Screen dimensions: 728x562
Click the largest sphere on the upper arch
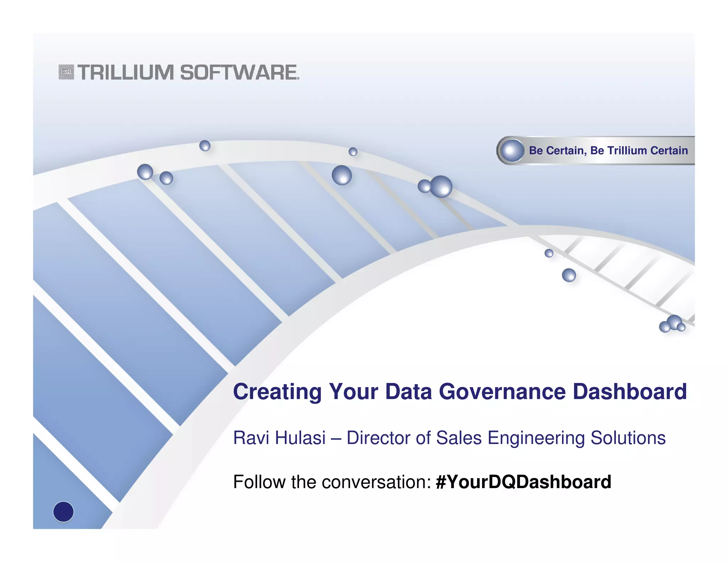click(x=441, y=187)
